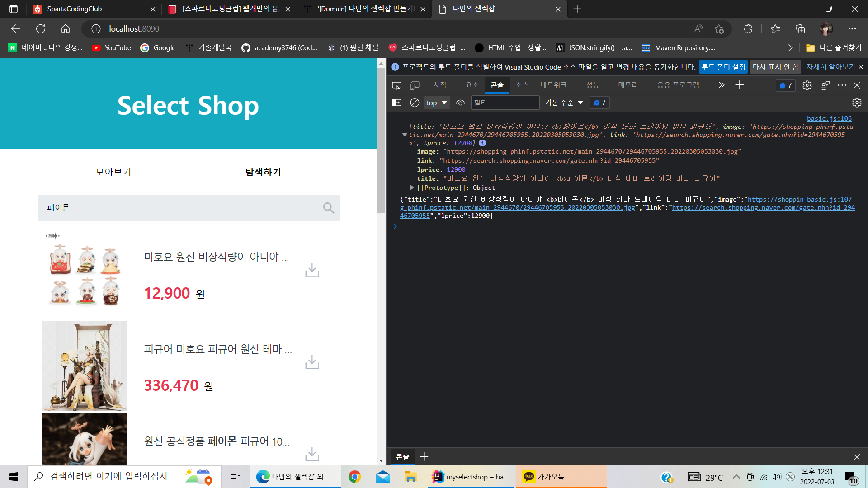Open the favorites list panel

(x=775, y=29)
